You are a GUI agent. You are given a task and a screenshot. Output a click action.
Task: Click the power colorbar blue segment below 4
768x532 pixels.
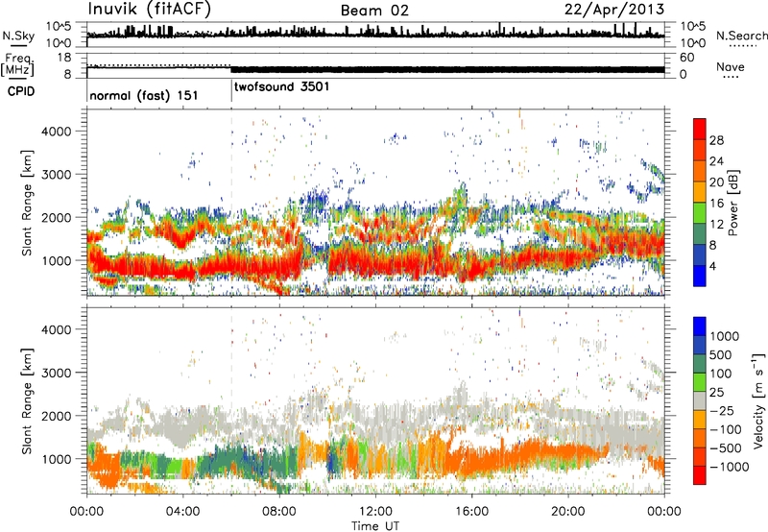700,276
